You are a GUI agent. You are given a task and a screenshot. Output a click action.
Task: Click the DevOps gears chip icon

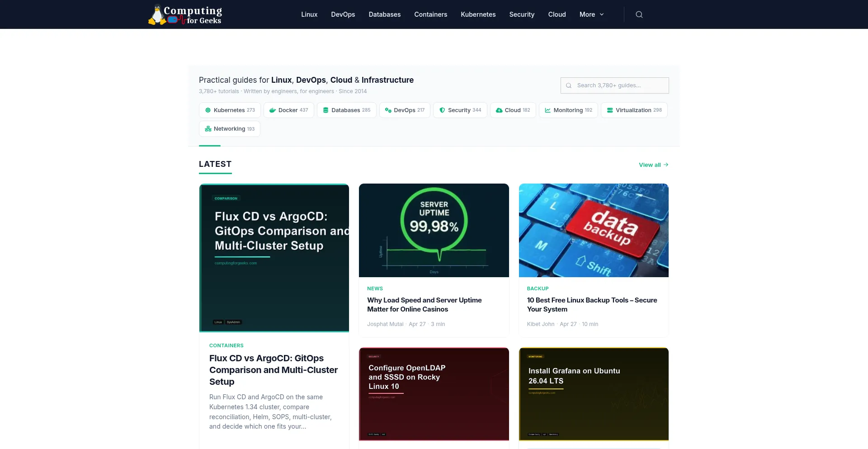point(388,110)
